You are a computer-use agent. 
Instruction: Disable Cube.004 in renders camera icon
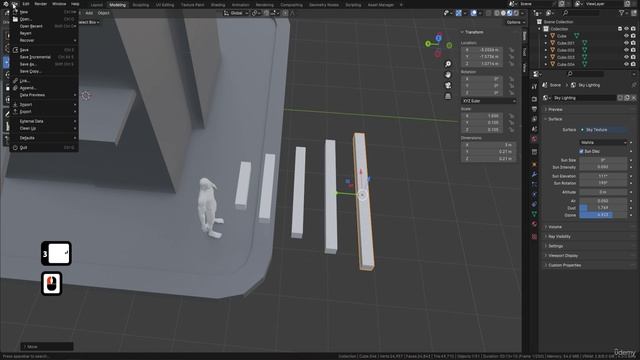pos(633,64)
